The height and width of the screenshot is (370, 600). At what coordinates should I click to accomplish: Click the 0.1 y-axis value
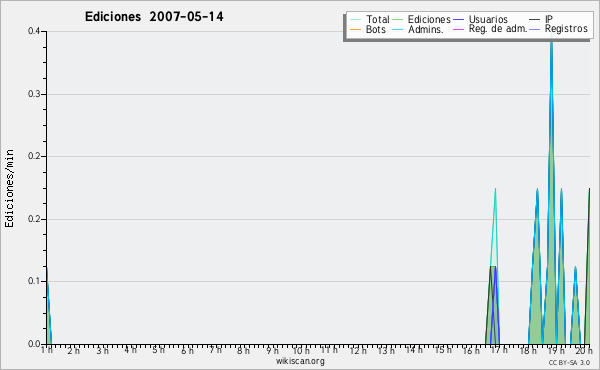(34, 281)
